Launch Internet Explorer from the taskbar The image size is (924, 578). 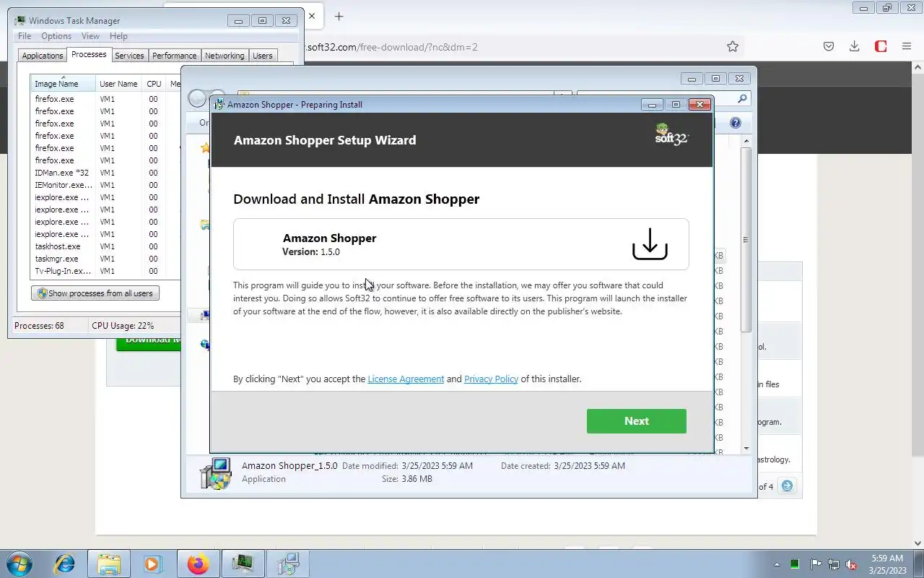pyautogui.click(x=65, y=564)
